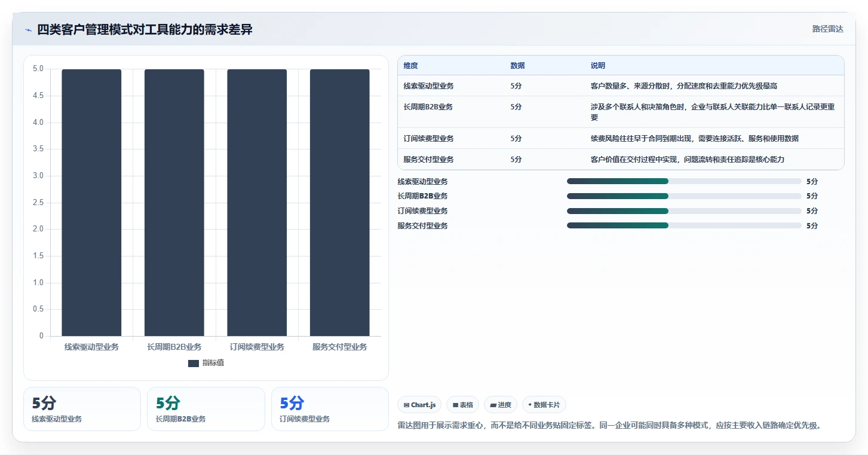Click the 5分 score in the 服务交付型业务 table row
868x455 pixels.
point(516,160)
